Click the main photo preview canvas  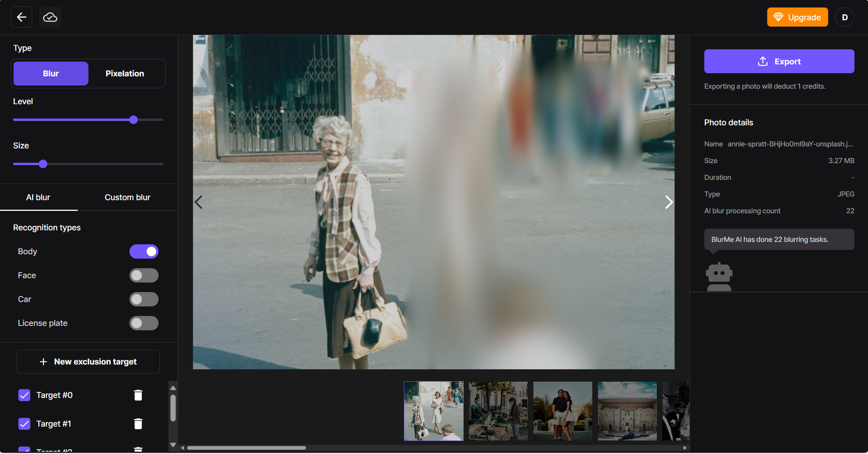pos(434,202)
